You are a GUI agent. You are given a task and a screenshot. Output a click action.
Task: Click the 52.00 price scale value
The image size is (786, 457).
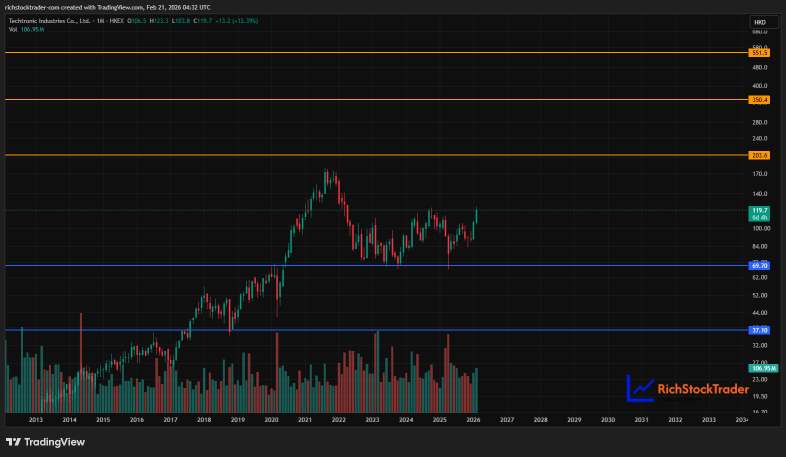(760, 296)
